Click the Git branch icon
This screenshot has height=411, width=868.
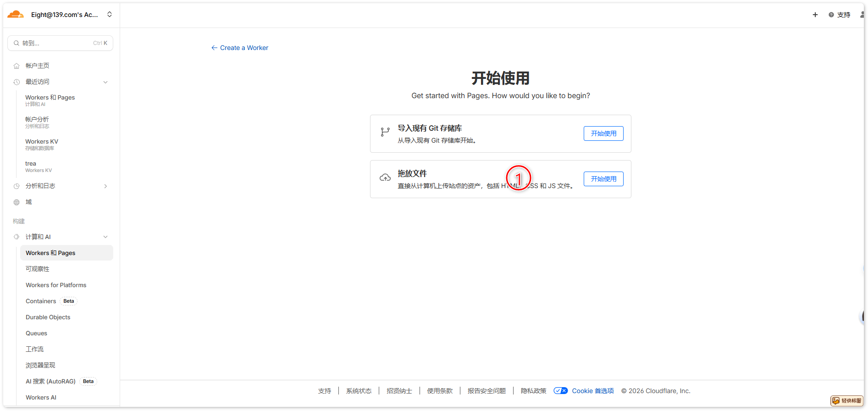[x=385, y=132]
